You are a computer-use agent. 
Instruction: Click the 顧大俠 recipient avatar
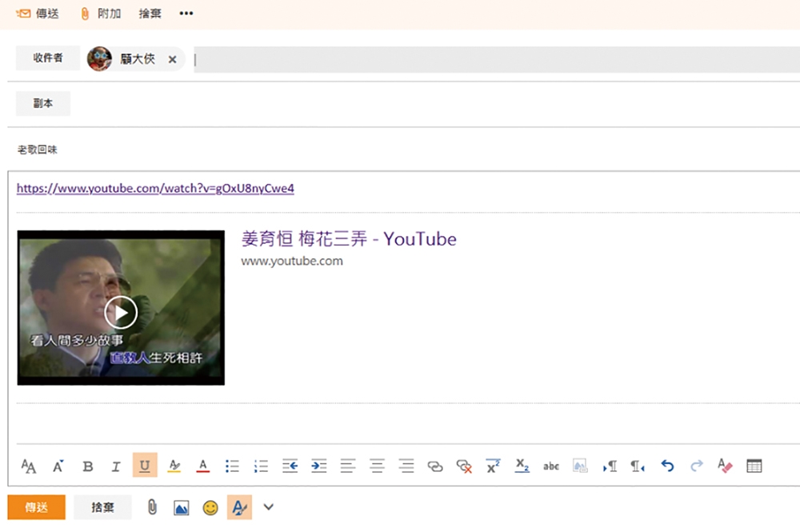(99, 58)
